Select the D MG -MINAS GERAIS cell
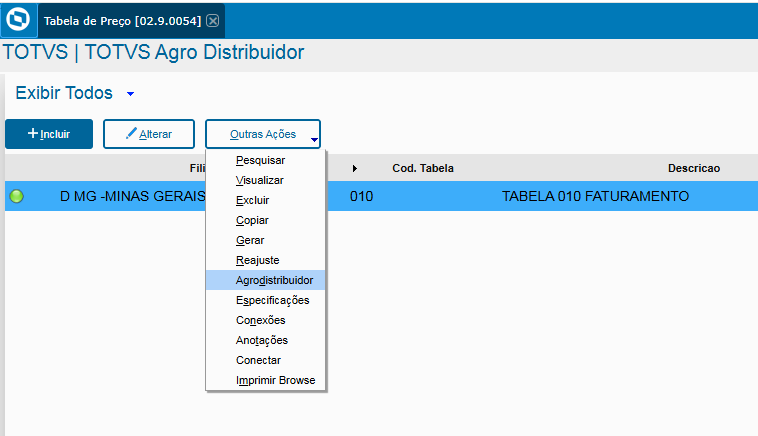The image size is (758, 436). (132, 196)
